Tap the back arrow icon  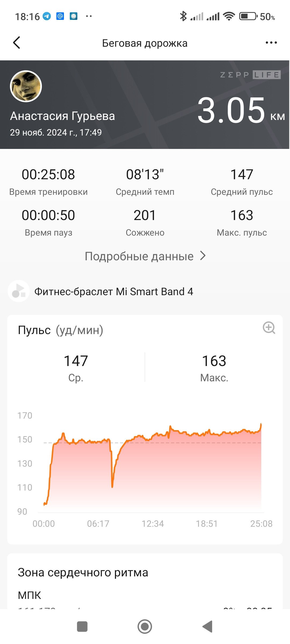17,43
